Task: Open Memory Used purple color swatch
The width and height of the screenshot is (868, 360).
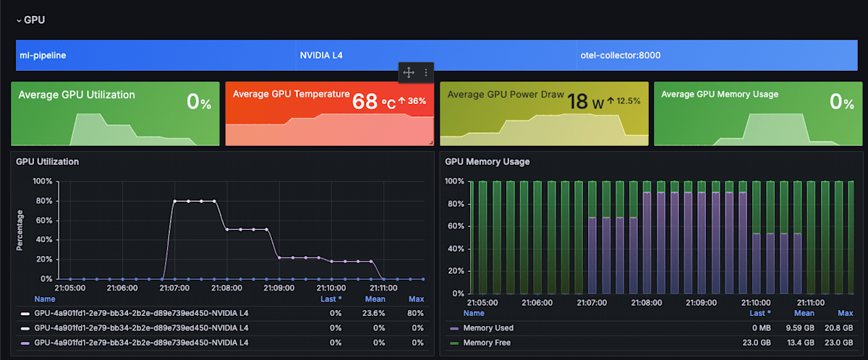Action: (x=454, y=328)
